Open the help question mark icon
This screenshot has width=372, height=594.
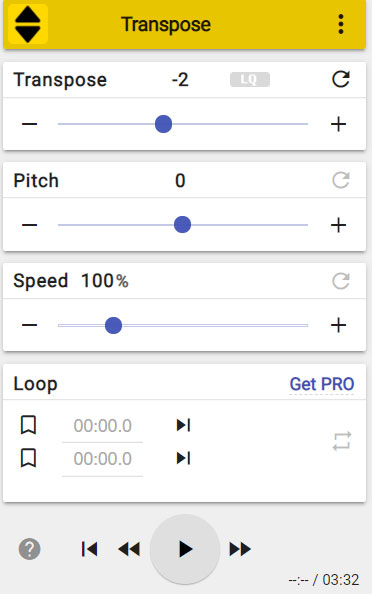pos(30,549)
